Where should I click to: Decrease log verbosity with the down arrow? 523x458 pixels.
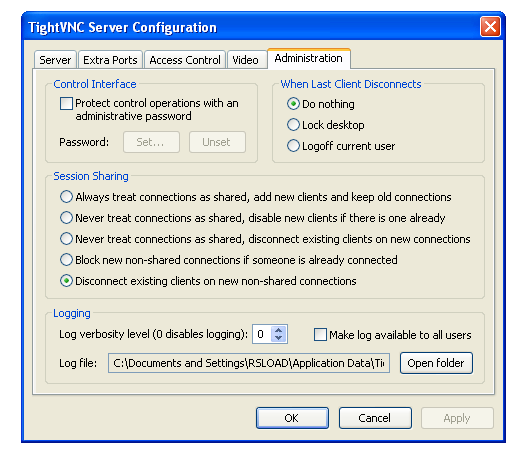(x=279, y=338)
